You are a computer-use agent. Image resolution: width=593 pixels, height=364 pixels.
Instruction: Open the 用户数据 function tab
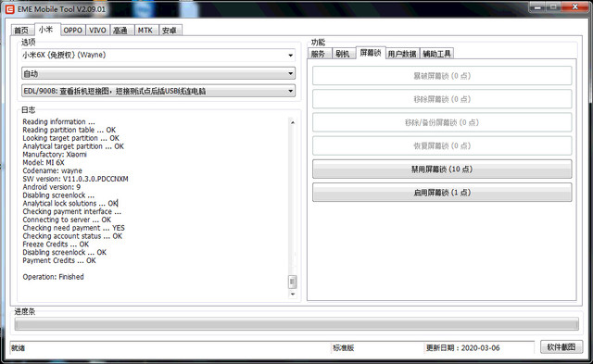pos(402,54)
